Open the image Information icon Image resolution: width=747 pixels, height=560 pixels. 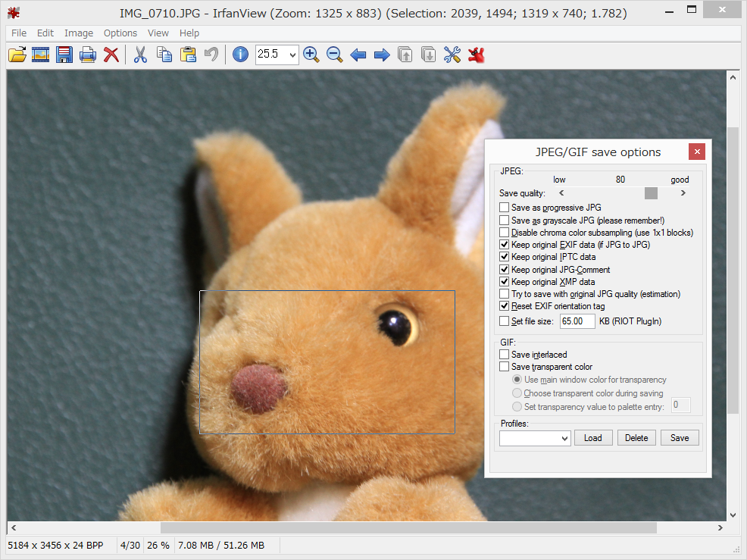tap(240, 55)
